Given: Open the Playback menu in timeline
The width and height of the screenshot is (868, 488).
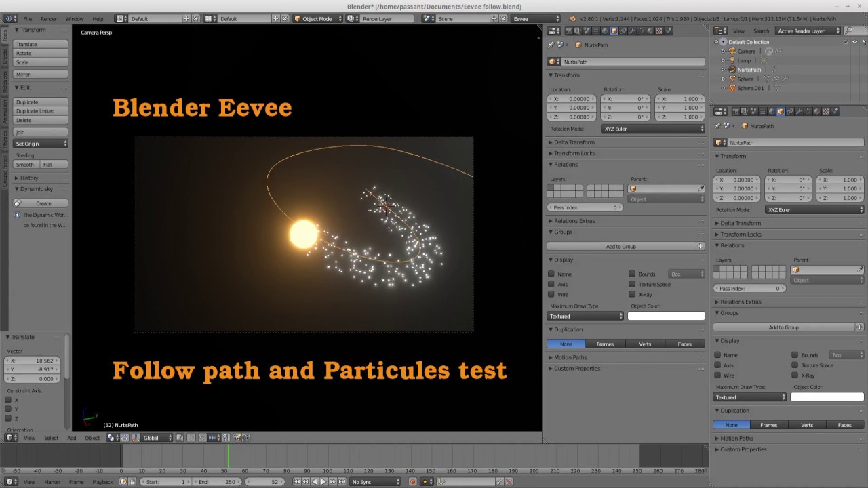Looking at the screenshot, I should [x=102, y=482].
